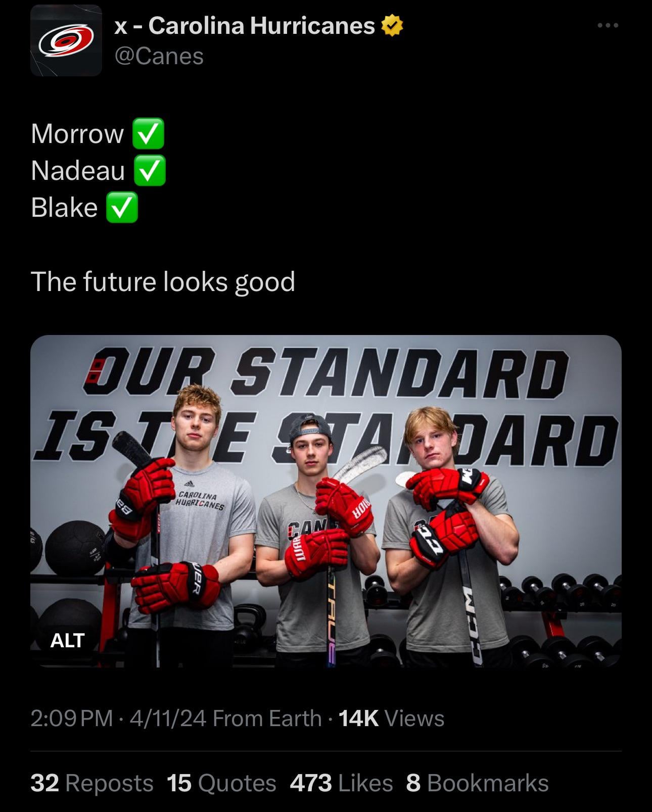Open the three prospects photo

(x=326, y=501)
